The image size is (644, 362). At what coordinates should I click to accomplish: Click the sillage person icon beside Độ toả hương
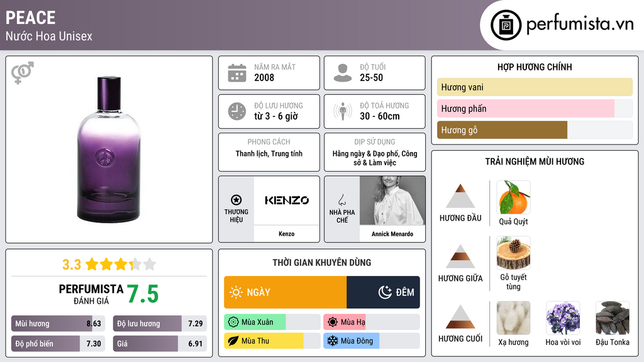click(x=343, y=111)
